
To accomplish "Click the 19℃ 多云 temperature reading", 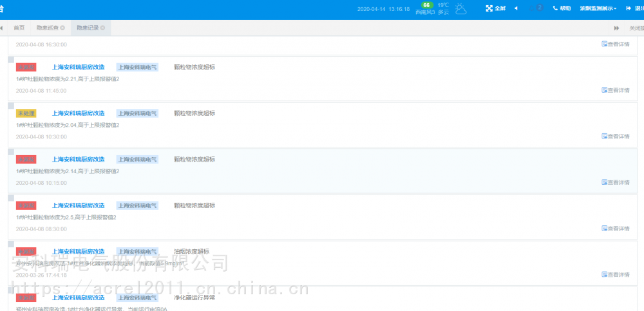I will (x=443, y=8).
